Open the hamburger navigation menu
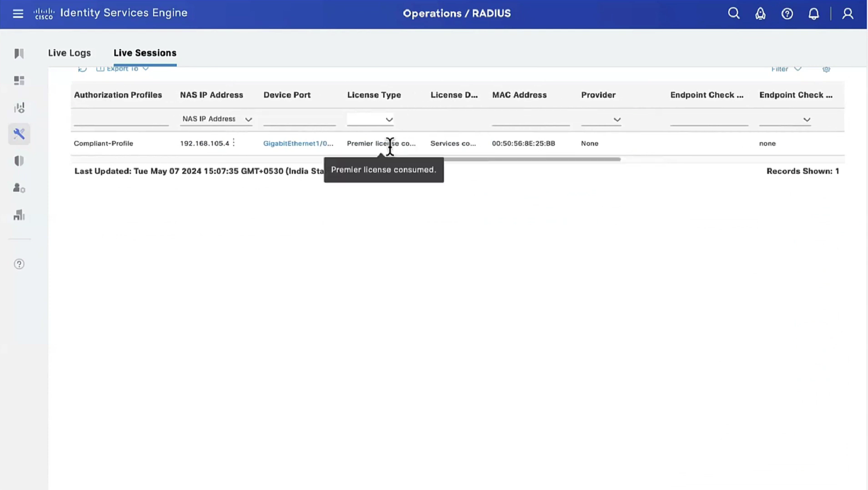The height and width of the screenshot is (490, 868). click(x=18, y=14)
